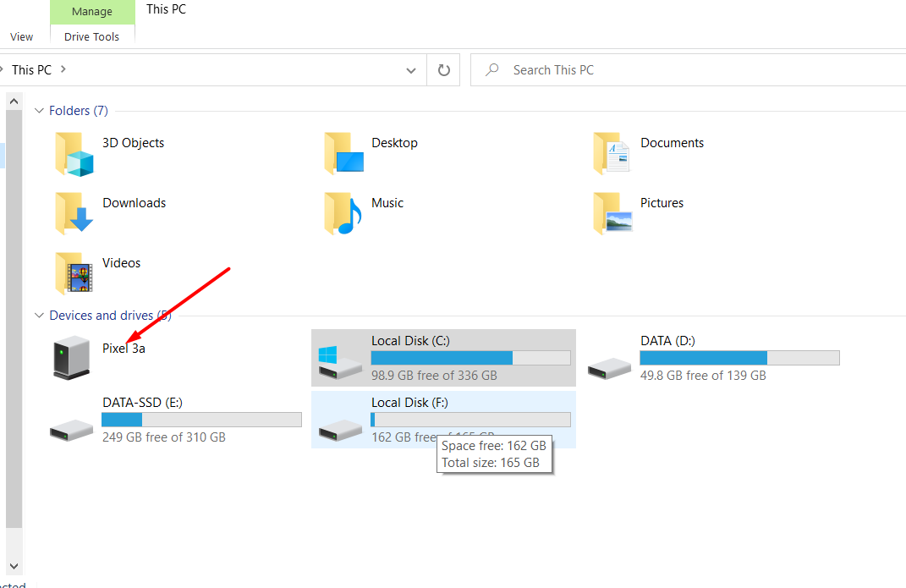Select the Local Disk (C:) drive icon
Viewport: 906px width, 588px height.
(340, 359)
